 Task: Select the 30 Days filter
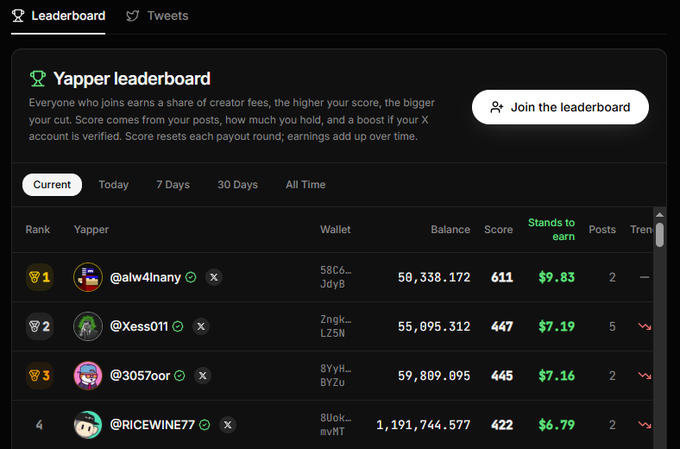[x=238, y=185]
